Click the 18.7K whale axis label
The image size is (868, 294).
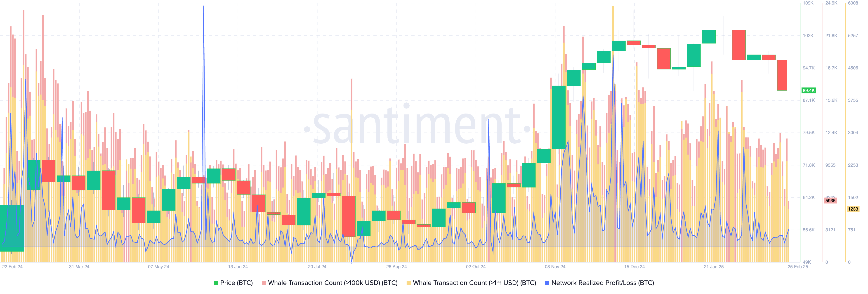point(831,68)
